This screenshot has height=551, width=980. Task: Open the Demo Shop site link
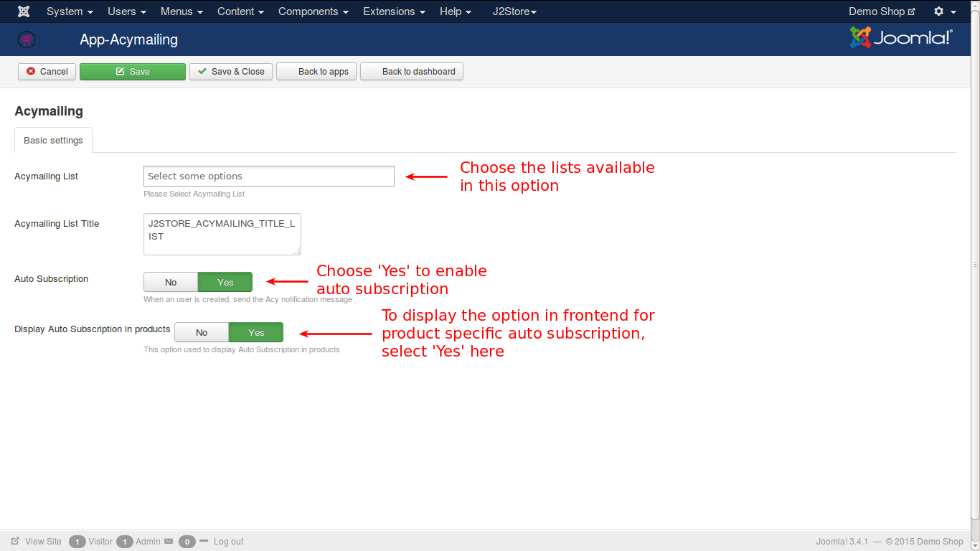[x=882, y=11]
